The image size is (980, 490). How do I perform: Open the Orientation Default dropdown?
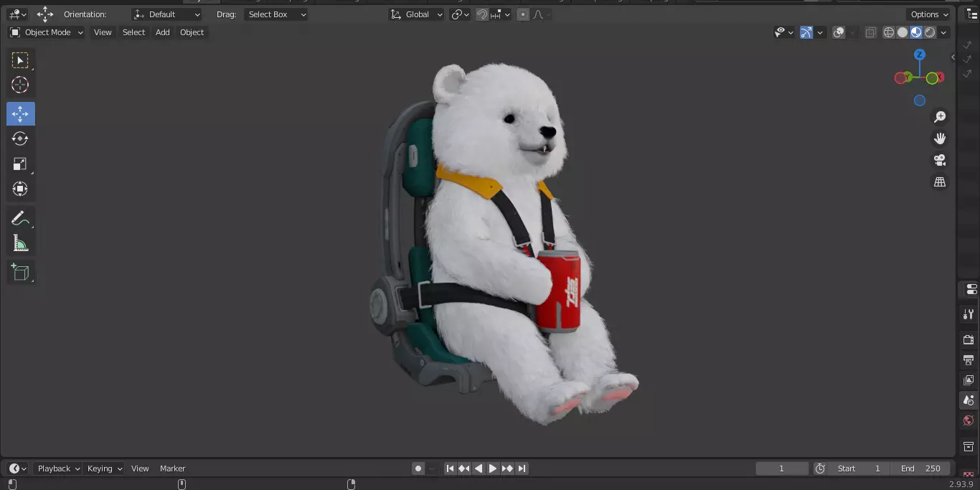pos(167,14)
